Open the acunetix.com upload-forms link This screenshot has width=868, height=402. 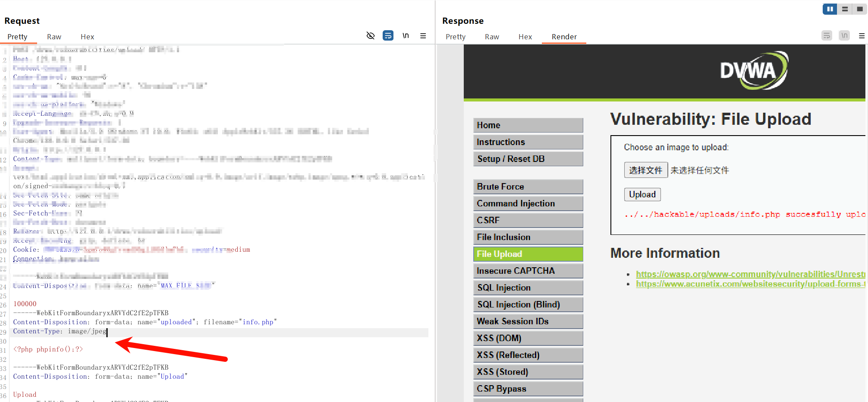[750, 284]
